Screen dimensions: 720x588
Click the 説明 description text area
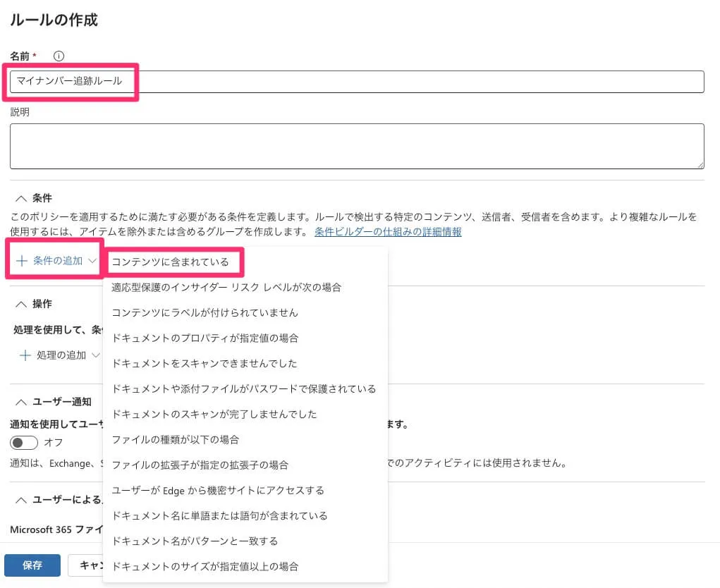(357, 146)
